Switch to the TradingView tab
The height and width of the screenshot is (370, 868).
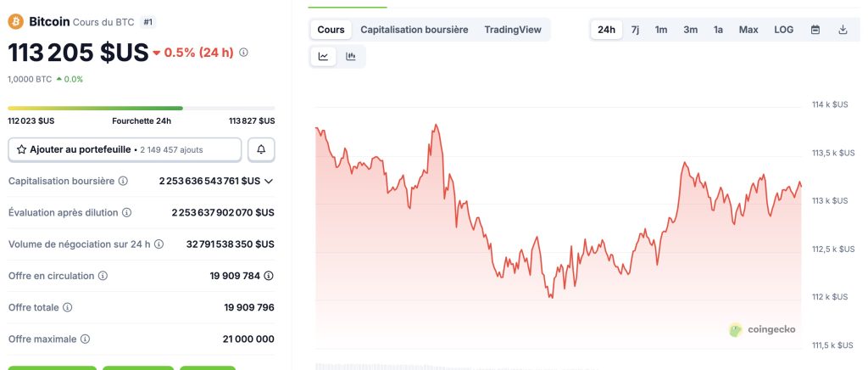(513, 30)
